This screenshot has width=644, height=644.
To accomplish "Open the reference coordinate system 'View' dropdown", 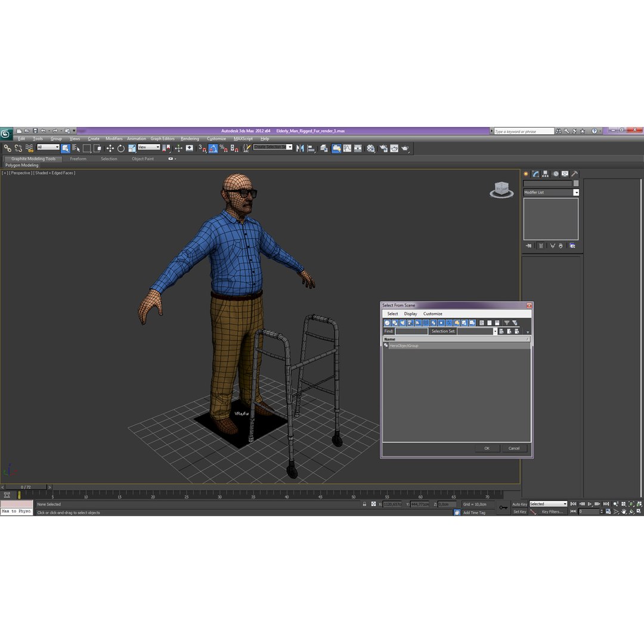I will 148,147.
